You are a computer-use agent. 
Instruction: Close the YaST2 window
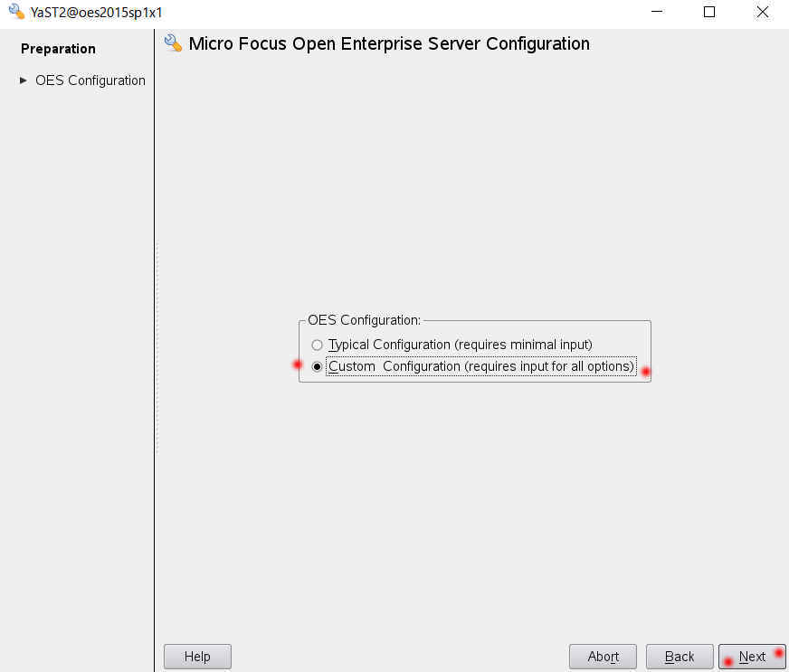pos(763,12)
